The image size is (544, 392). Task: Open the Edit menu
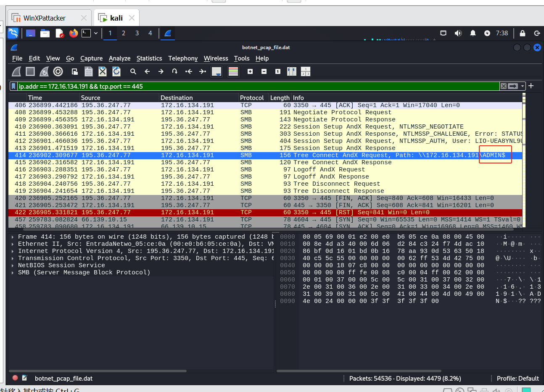tap(34, 58)
